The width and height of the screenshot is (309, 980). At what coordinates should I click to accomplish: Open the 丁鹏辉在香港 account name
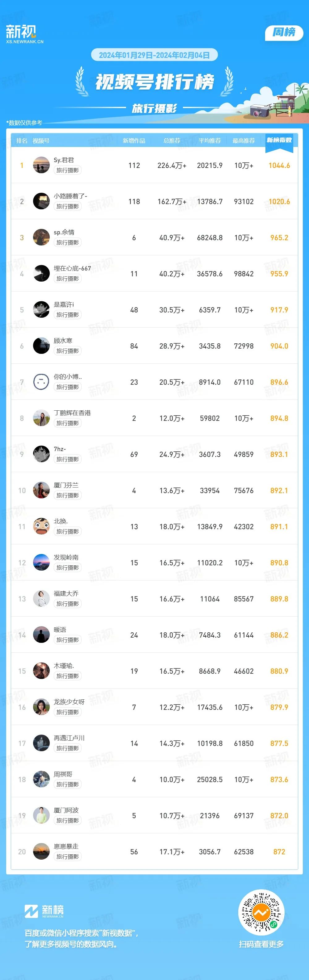point(72,413)
